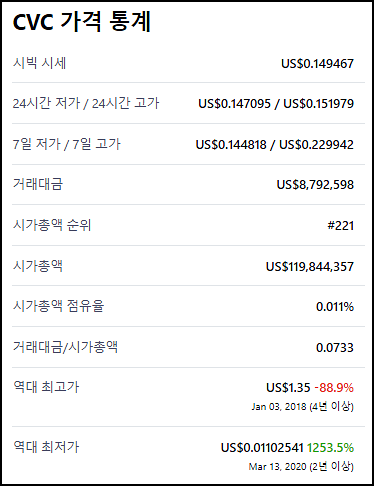Click the 0.011% dominance value

(335, 307)
